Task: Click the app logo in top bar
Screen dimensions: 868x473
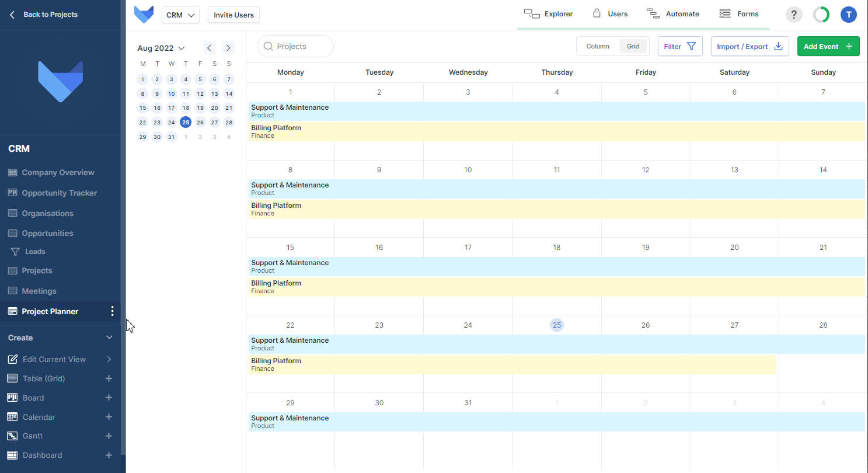Action: click(x=144, y=15)
